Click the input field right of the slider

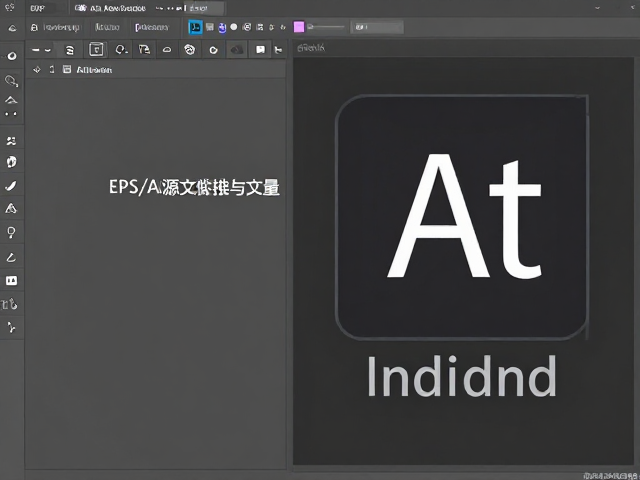pyautogui.click(x=377, y=27)
